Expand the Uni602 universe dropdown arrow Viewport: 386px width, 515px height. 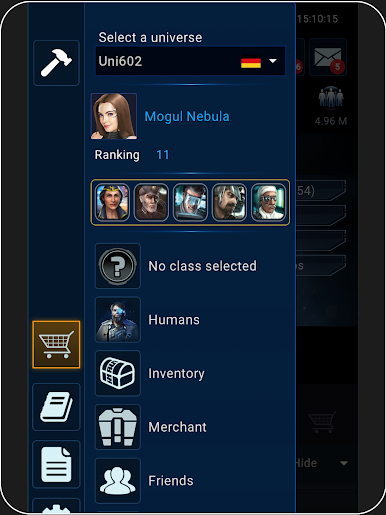(273, 61)
